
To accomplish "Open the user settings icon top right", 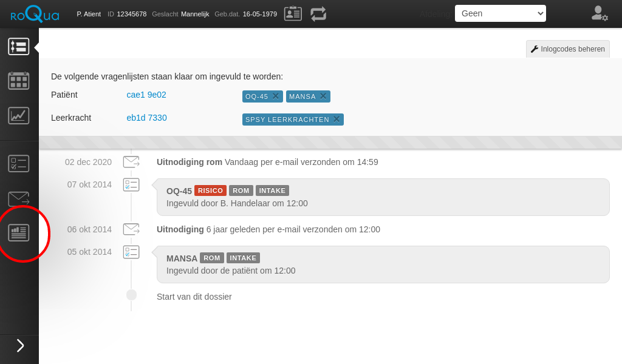I will [x=599, y=14].
